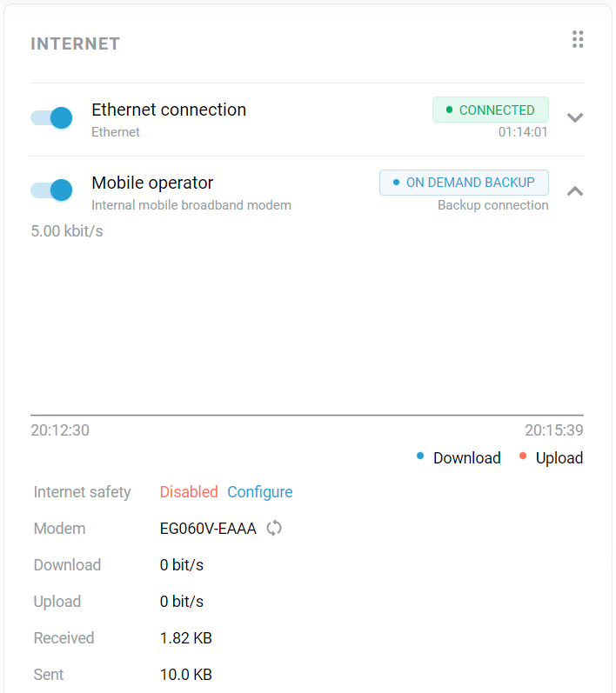Click the six-dot widget menu icon
Screen dimensions: 616x693
pyautogui.click(x=578, y=39)
